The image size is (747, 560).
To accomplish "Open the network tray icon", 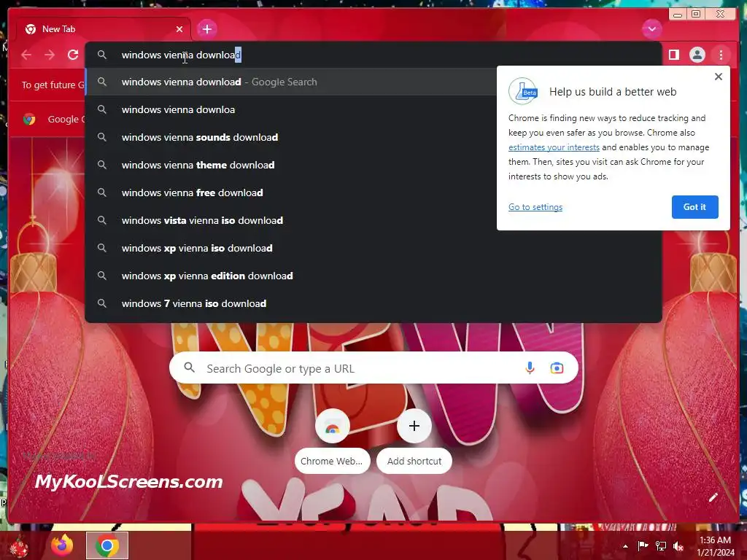I will point(661,545).
